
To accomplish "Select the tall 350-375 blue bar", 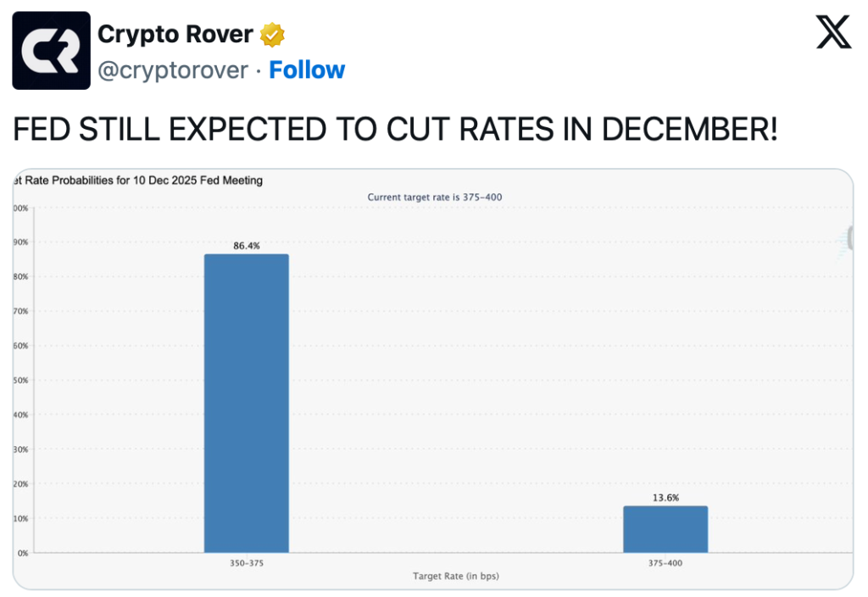I will (x=247, y=403).
